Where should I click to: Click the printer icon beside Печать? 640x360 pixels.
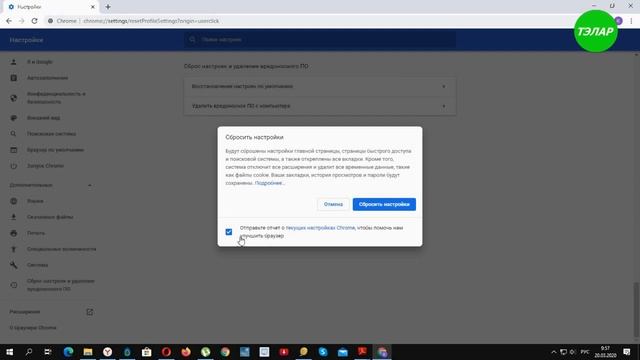13,233
